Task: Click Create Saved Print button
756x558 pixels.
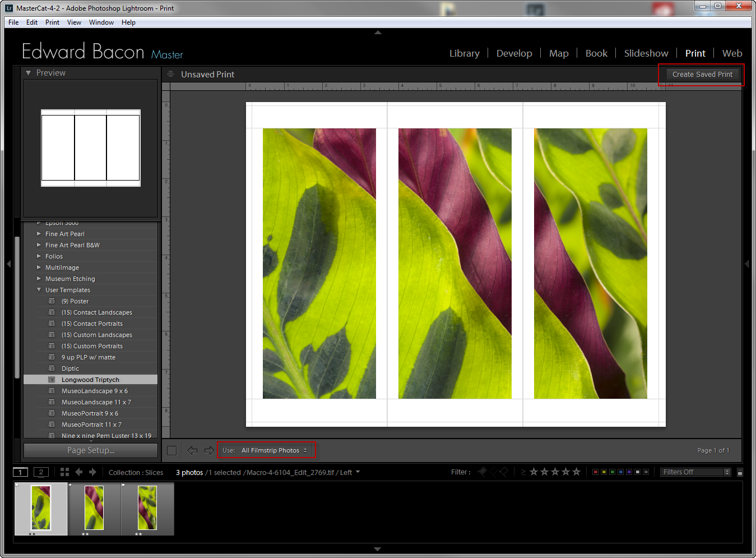Action: click(702, 74)
